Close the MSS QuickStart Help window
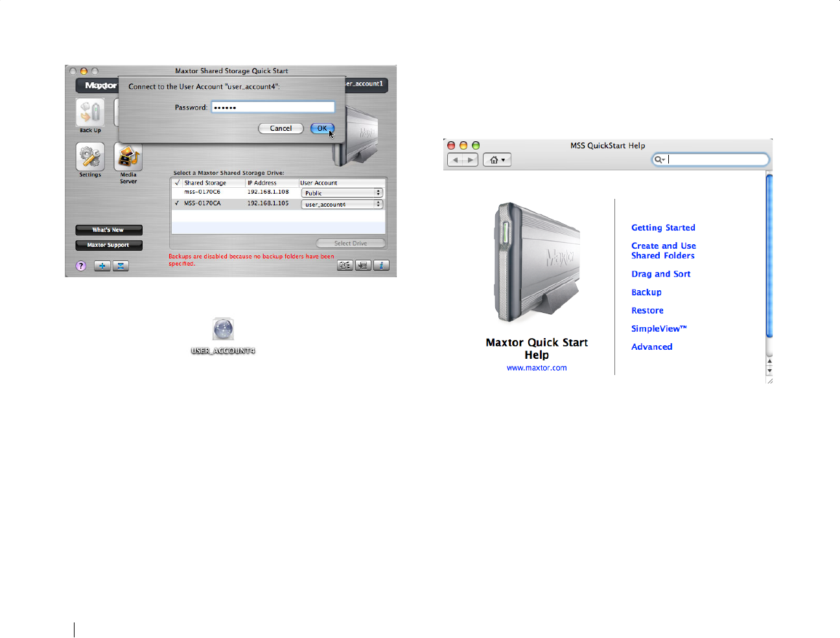The height and width of the screenshot is (638, 840). 452,146
